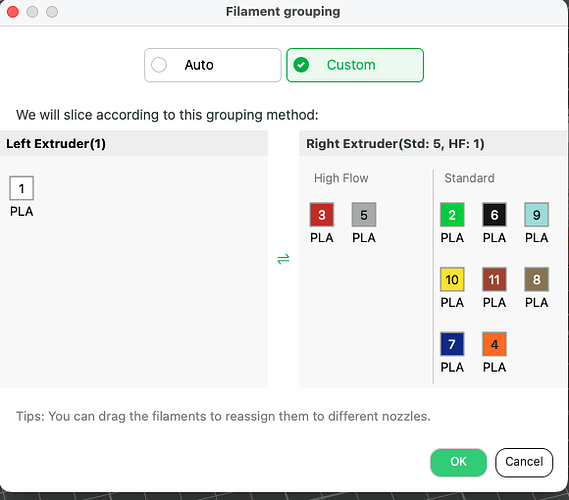Click the Left Extruder(1) header
The image size is (569, 500).
click(x=134, y=143)
